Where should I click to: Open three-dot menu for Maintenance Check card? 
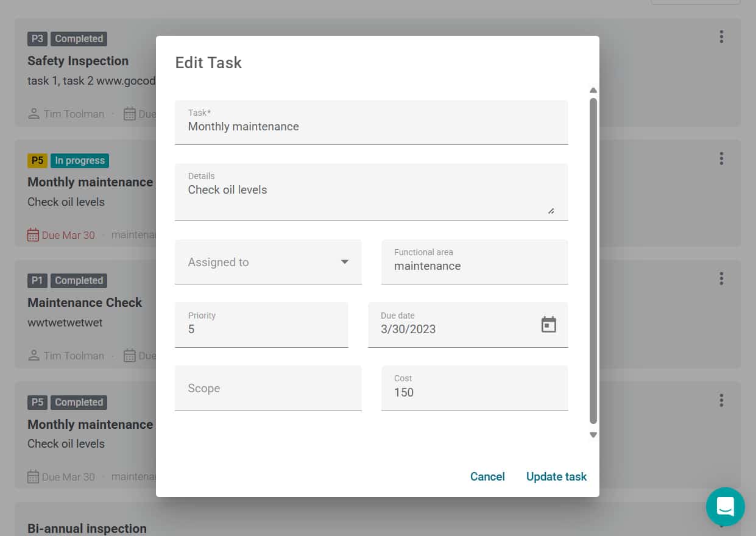tap(721, 278)
